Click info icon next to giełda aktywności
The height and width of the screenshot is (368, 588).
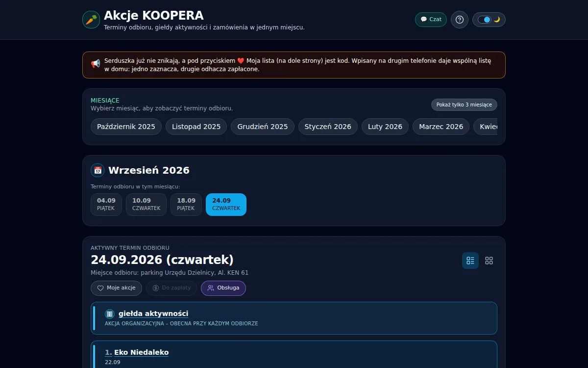coord(110,314)
